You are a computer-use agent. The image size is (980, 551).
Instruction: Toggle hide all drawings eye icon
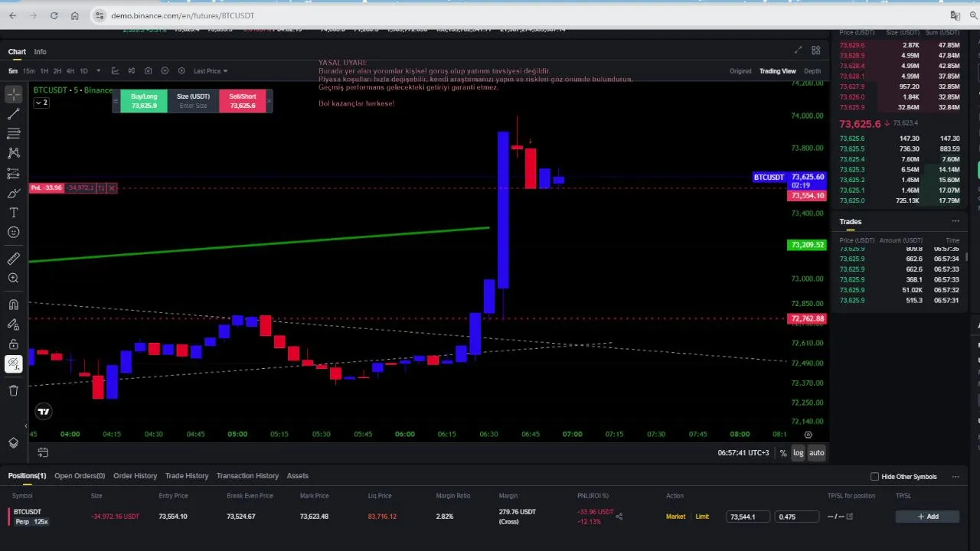tap(13, 364)
